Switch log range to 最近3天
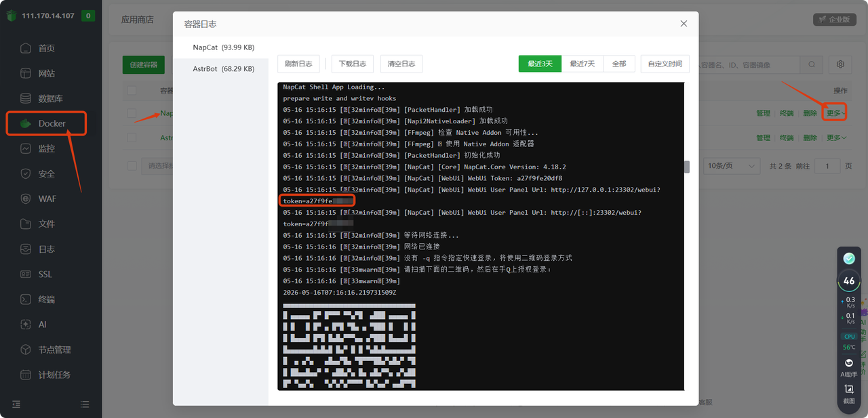The height and width of the screenshot is (418, 868). (x=540, y=64)
